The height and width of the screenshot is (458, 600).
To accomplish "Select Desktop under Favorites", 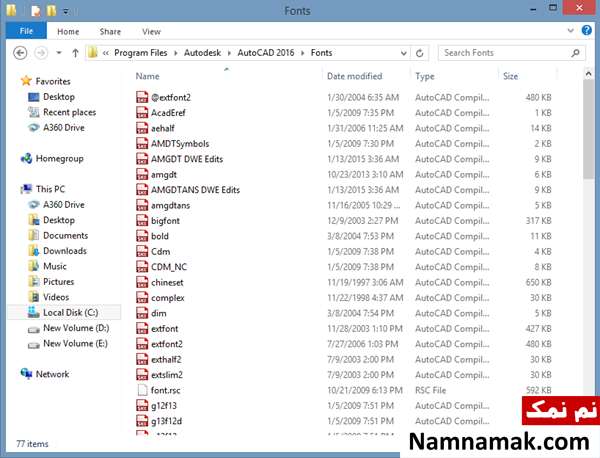I will (59, 96).
